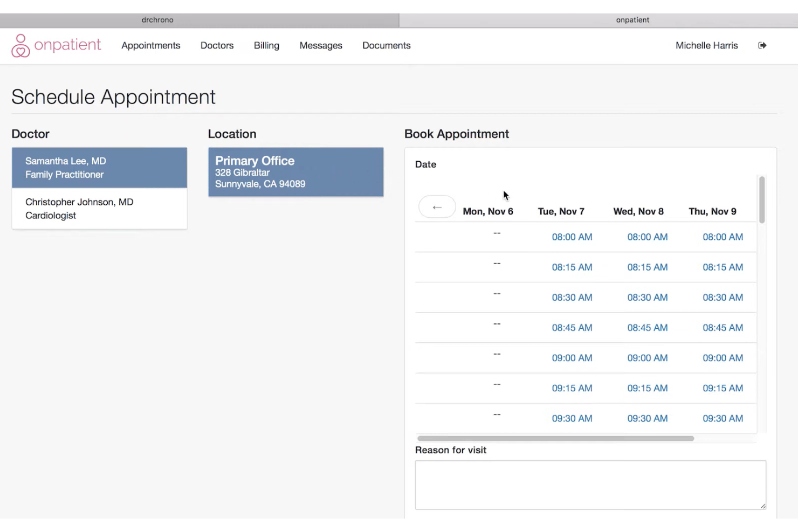Click the Thu, Nov 9 column header
Screen dimensions: 798x532
[x=712, y=212]
